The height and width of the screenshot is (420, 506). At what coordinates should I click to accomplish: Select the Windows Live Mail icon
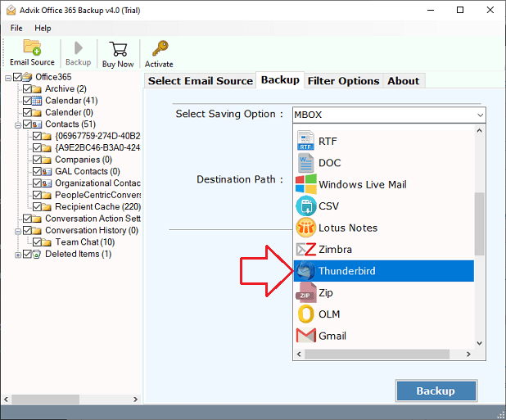click(305, 184)
